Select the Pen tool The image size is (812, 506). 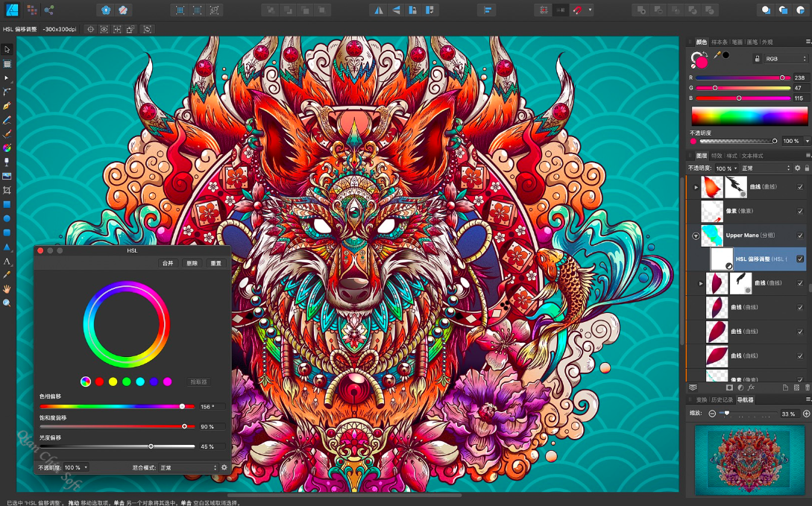[x=7, y=106]
